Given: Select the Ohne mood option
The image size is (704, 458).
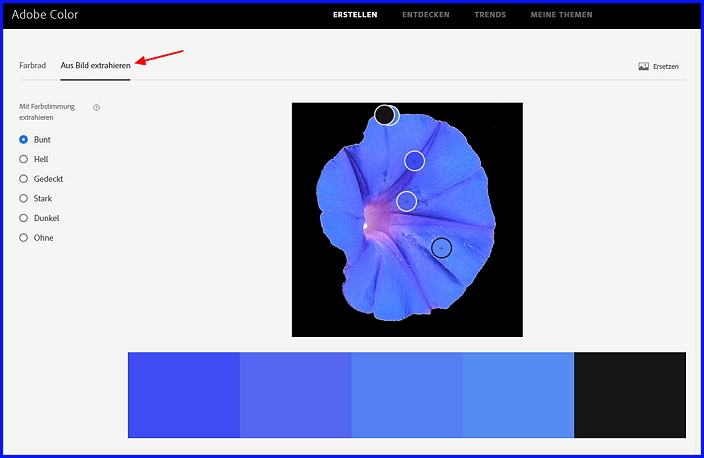Looking at the screenshot, I should (24, 238).
